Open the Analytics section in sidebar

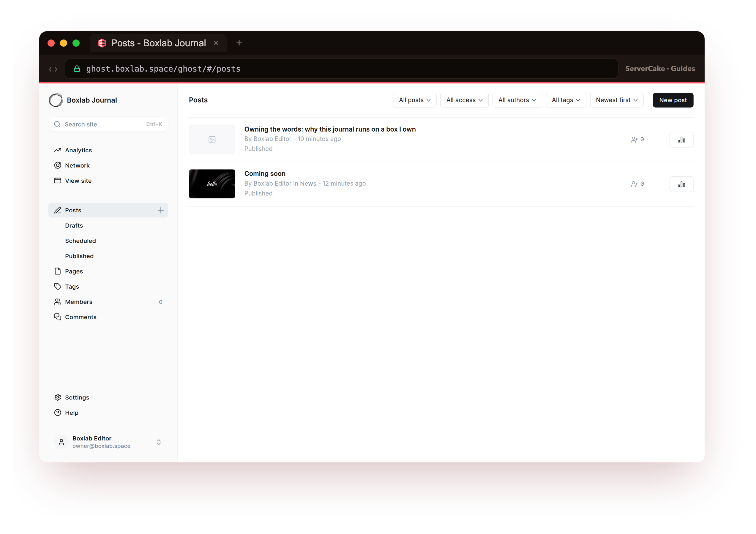(108, 150)
